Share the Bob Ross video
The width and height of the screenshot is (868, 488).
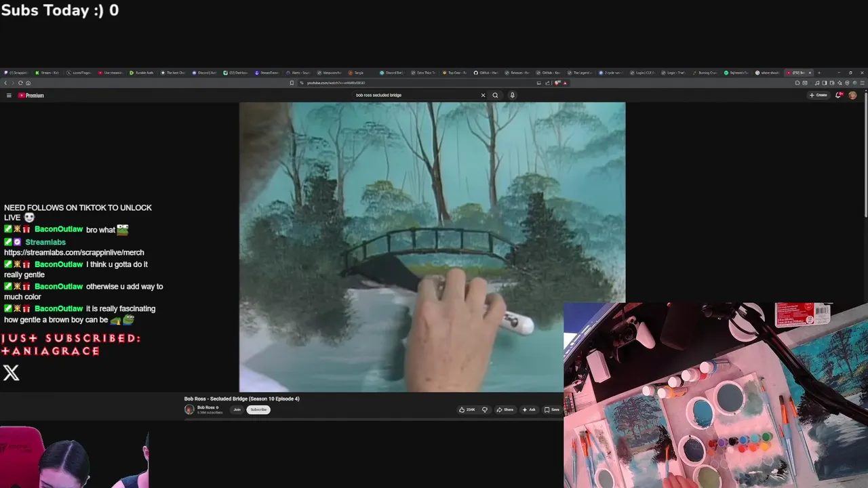(x=505, y=409)
